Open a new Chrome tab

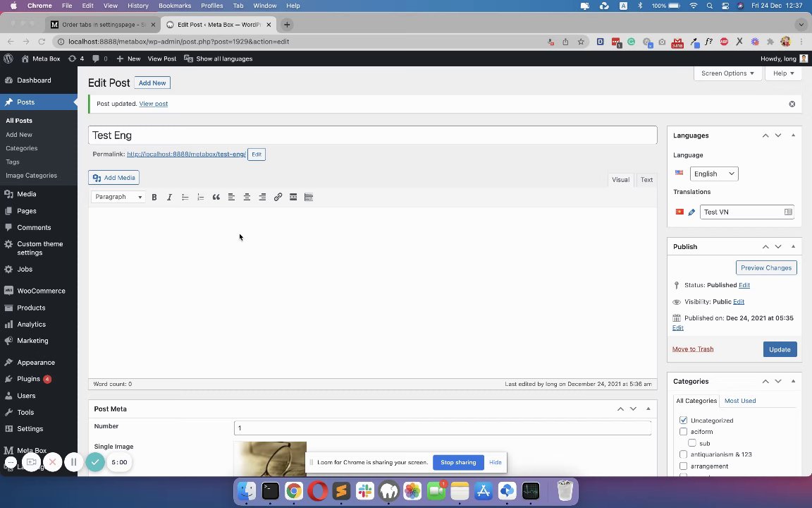coord(287,25)
